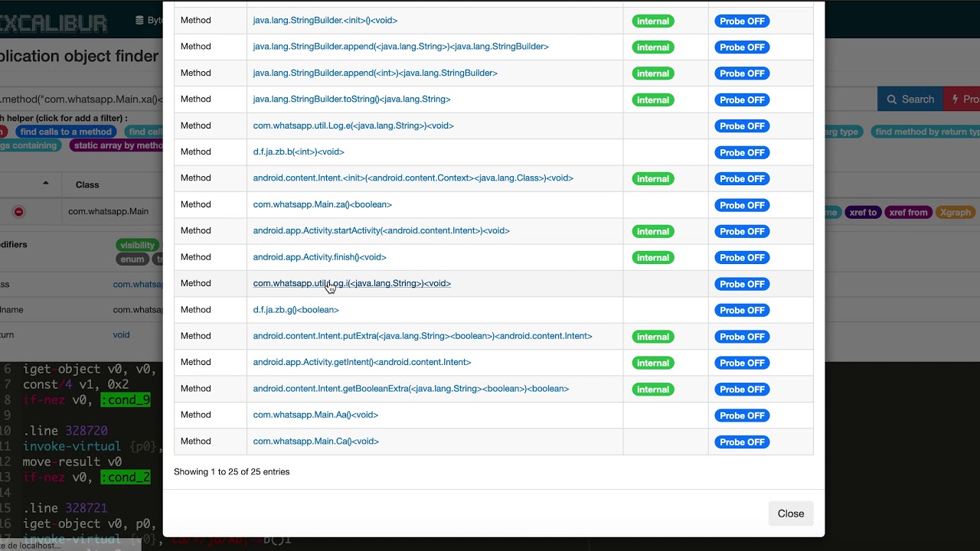Click 'Showing 1 to 25 of 25 entries' text
This screenshot has height=551, width=980.
pyautogui.click(x=231, y=471)
